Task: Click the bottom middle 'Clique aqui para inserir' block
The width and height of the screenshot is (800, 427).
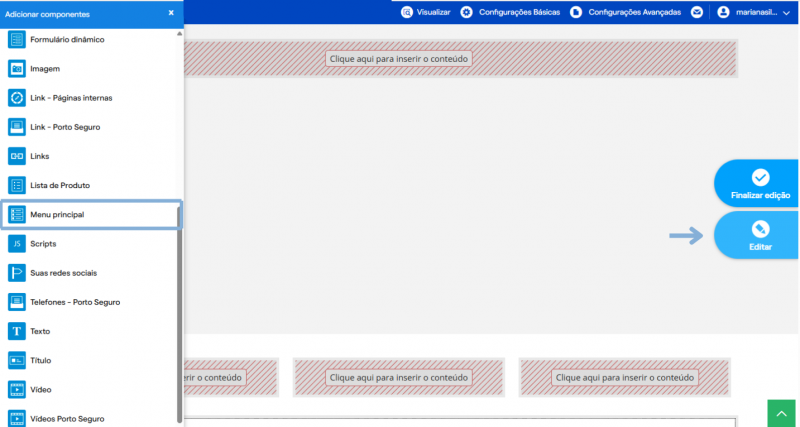Action: (398, 378)
